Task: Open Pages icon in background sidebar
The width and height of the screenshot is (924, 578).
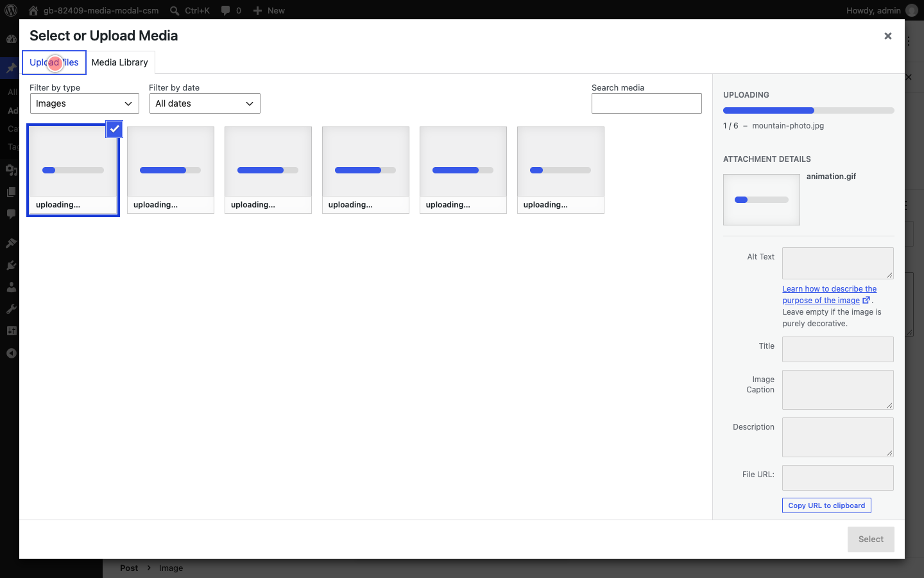Action: pyautogui.click(x=11, y=192)
